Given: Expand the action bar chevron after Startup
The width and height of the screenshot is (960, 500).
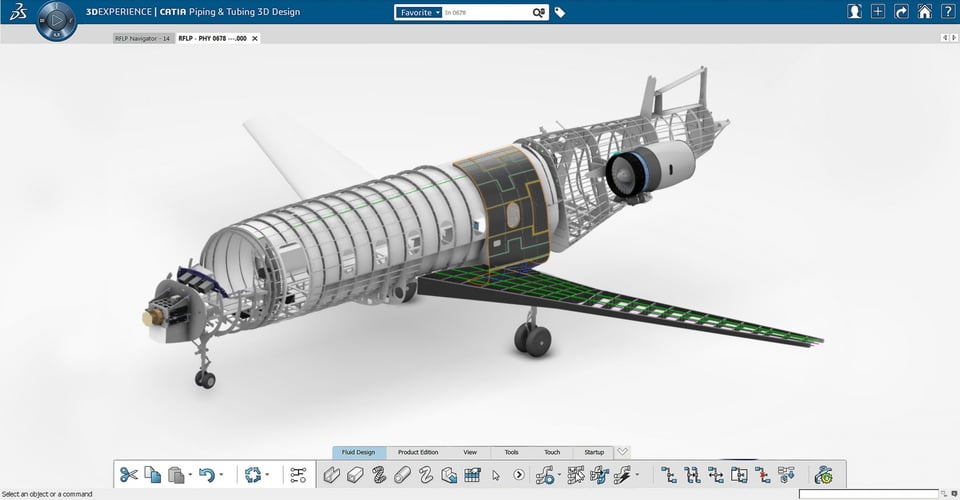Looking at the screenshot, I should tap(622, 452).
